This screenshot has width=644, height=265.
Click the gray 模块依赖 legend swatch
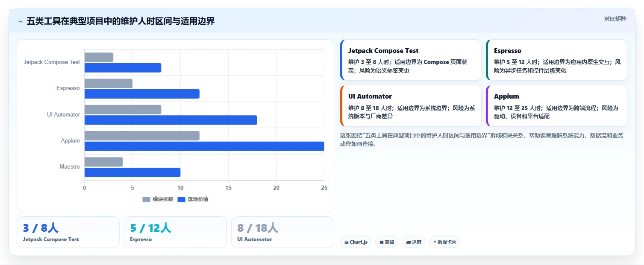coord(147,199)
